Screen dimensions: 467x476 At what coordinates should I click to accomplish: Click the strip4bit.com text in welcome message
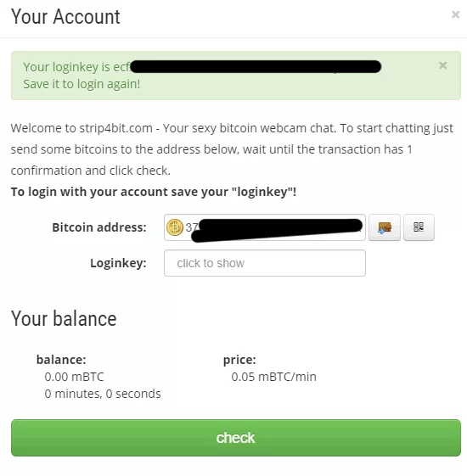click(116, 128)
